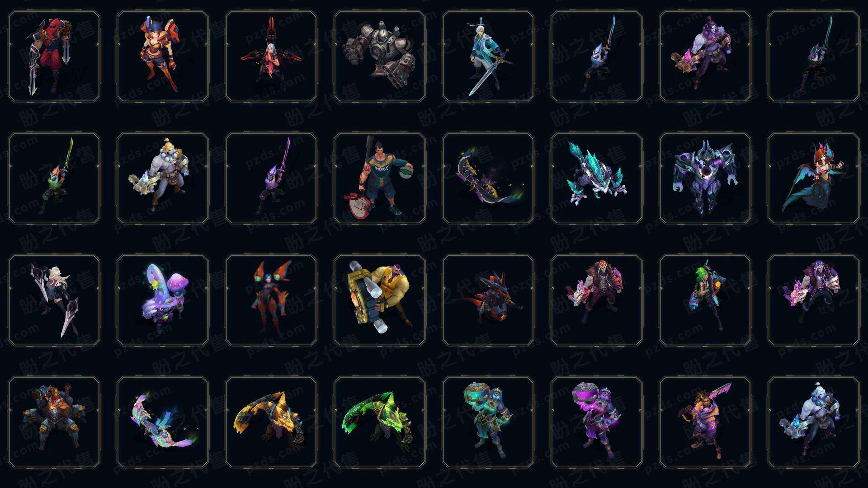Select the red hooded ninja with dual blades
Screen dimensions: 868x488
[54, 56]
